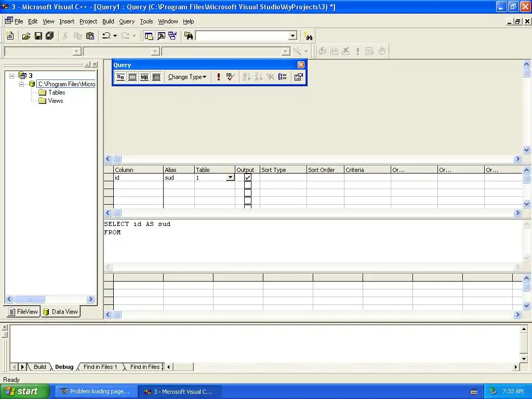This screenshot has width=532, height=399.
Task: Open the Tools menu
Action: point(147,21)
